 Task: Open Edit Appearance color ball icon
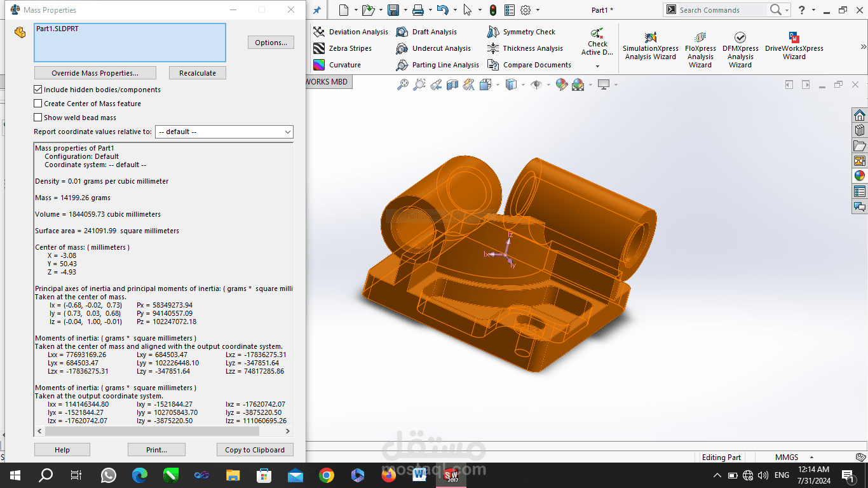click(561, 85)
